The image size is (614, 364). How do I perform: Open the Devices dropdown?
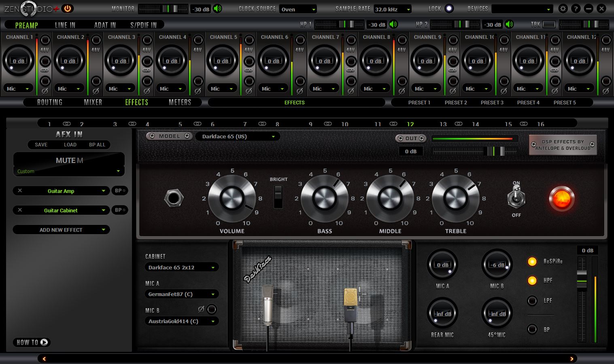pyautogui.click(x=522, y=9)
